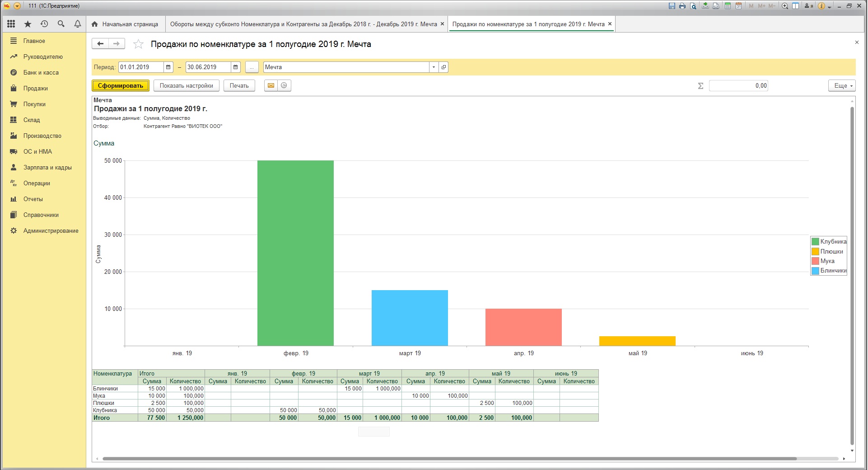The width and height of the screenshot is (868, 470).
Task: Click the 1C application menu dropdown icon
Action: (x=17, y=6)
